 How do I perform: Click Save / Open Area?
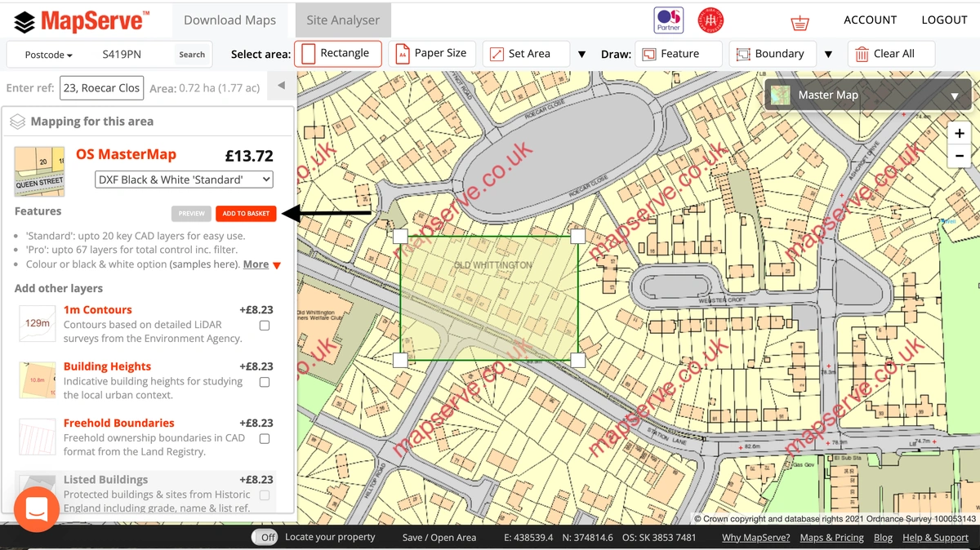[439, 538]
